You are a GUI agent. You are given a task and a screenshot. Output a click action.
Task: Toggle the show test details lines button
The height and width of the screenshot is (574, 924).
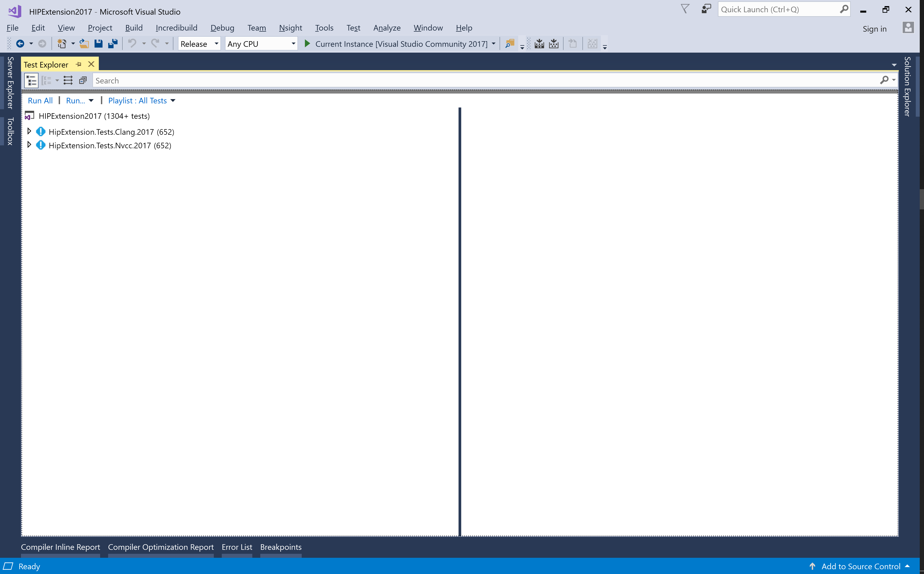[68, 81]
